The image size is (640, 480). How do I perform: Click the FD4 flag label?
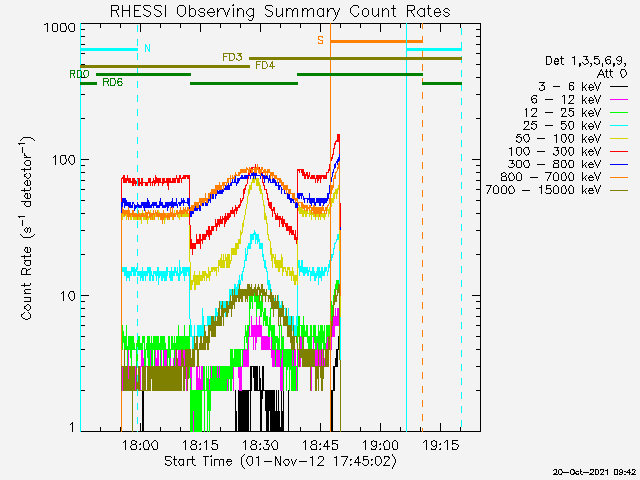[265, 65]
